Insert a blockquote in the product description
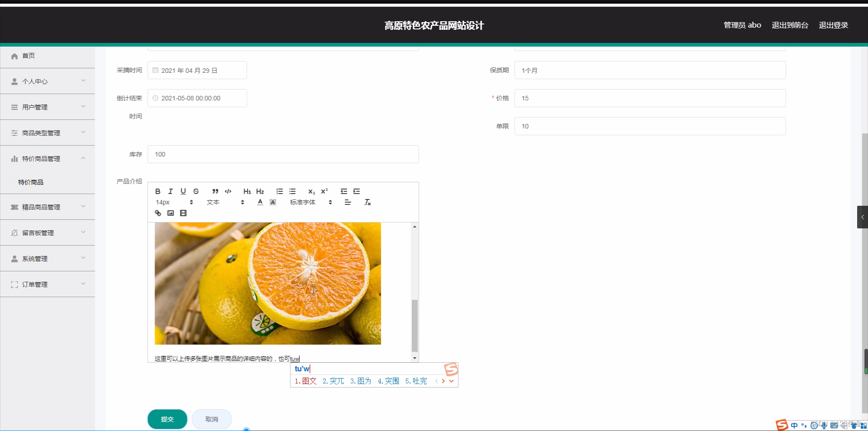 (216, 191)
